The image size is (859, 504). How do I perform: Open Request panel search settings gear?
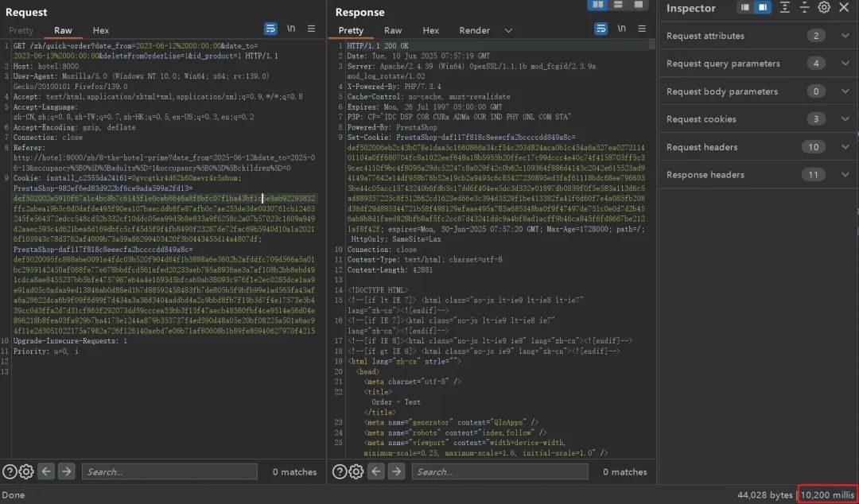(26, 471)
